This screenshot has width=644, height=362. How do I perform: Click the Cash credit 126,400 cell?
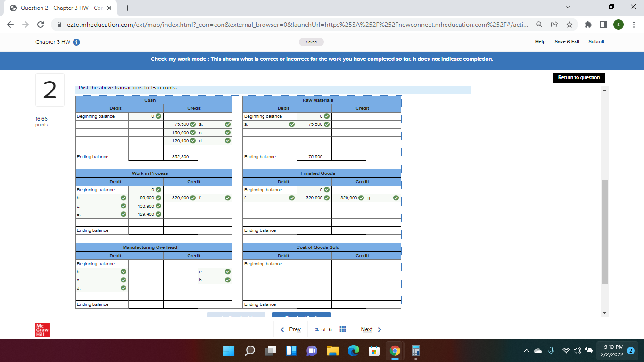click(x=181, y=140)
